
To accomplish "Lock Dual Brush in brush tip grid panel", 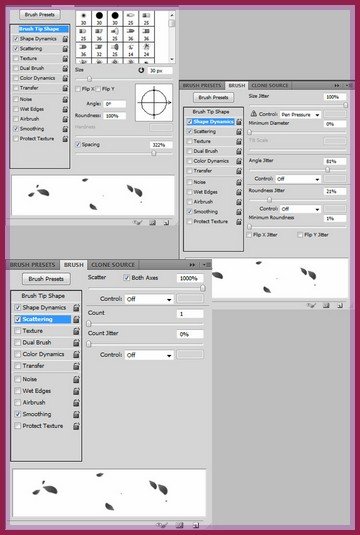I will click(65, 69).
